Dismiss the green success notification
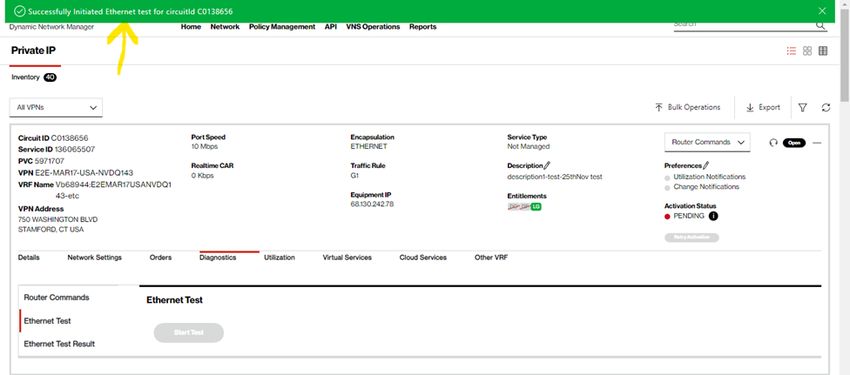This screenshot has width=850, height=375. click(x=822, y=11)
